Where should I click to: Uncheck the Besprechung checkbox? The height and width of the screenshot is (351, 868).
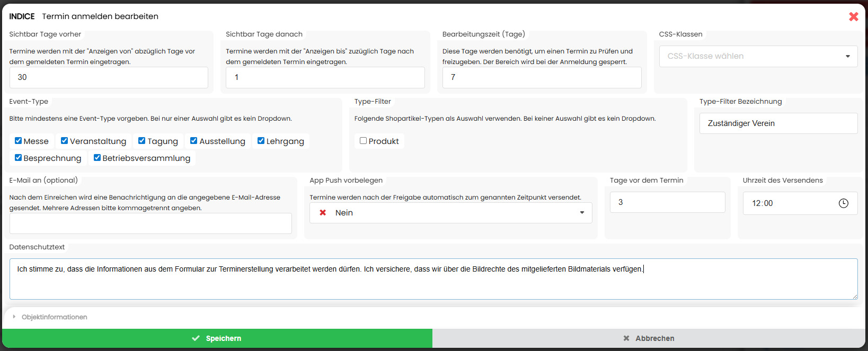click(19, 158)
